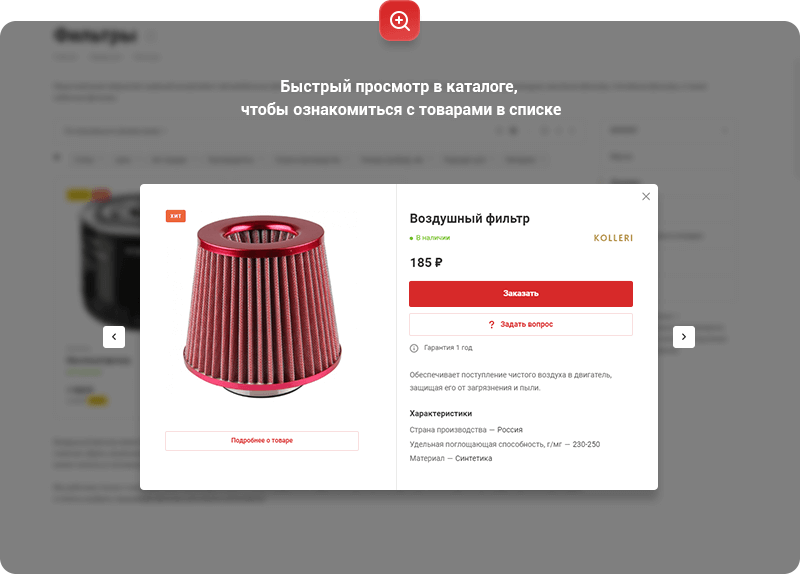Click the 185 ₽ price
Image resolution: width=800 pixels, height=574 pixels.
(426, 263)
